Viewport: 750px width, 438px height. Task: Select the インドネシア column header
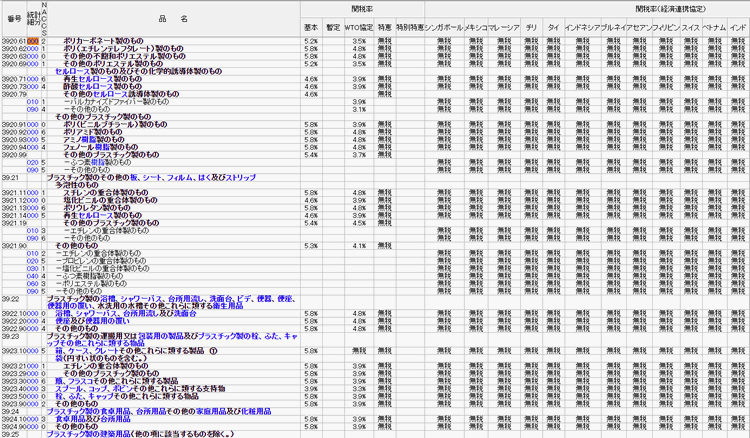coord(582,28)
